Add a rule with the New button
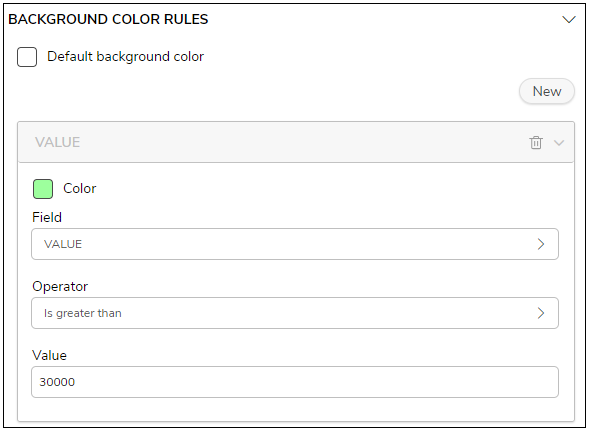The width and height of the screenshot is (590, 432). [x=547, y=91]
